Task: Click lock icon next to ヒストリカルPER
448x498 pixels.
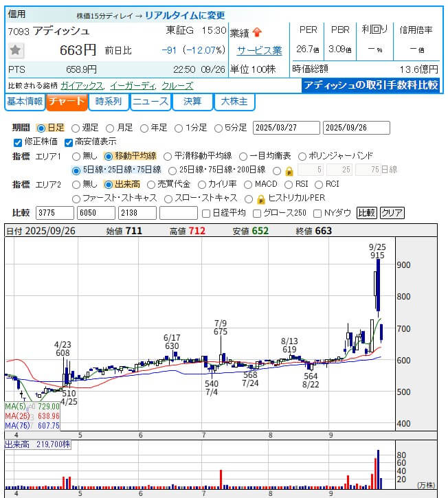Action: 260,199
